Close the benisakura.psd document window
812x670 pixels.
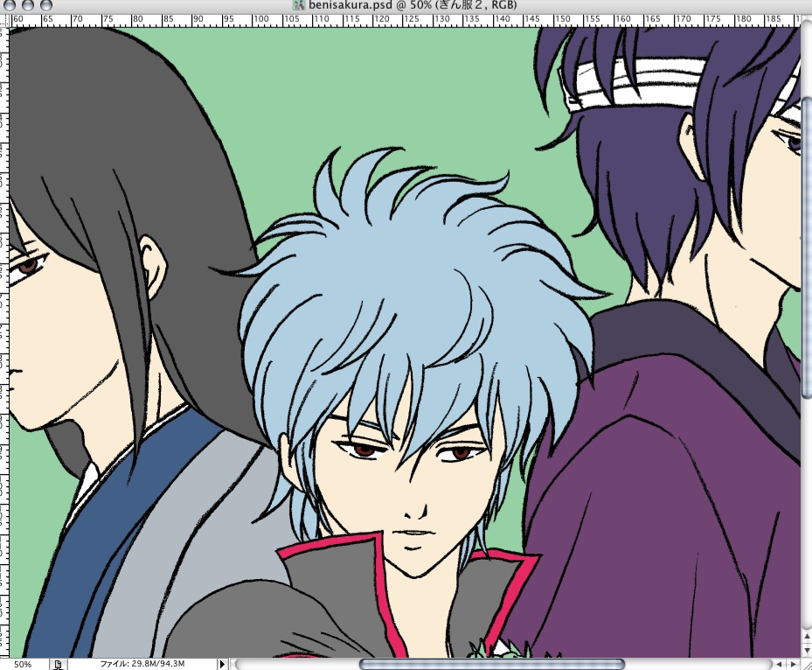pos(10,5)
